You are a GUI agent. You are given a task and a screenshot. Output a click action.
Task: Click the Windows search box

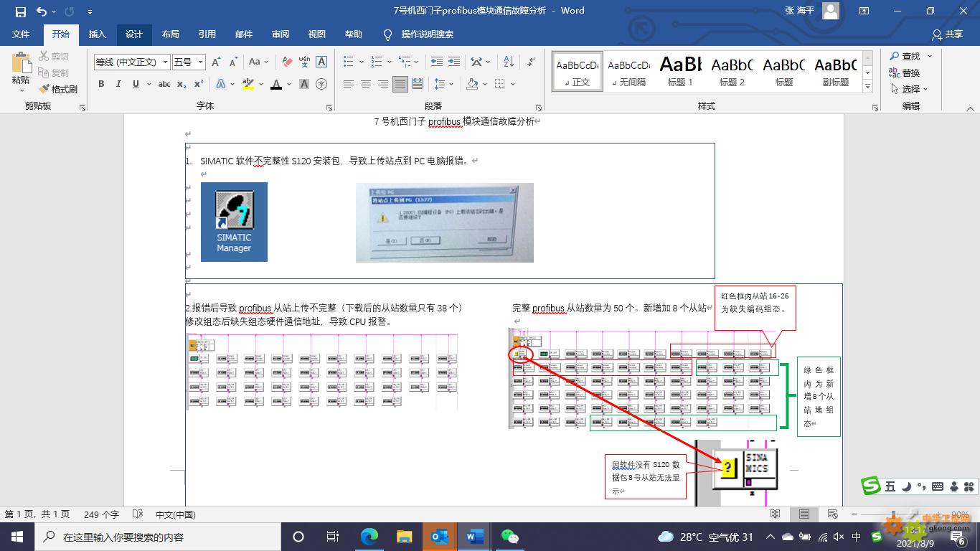[158, 537]
